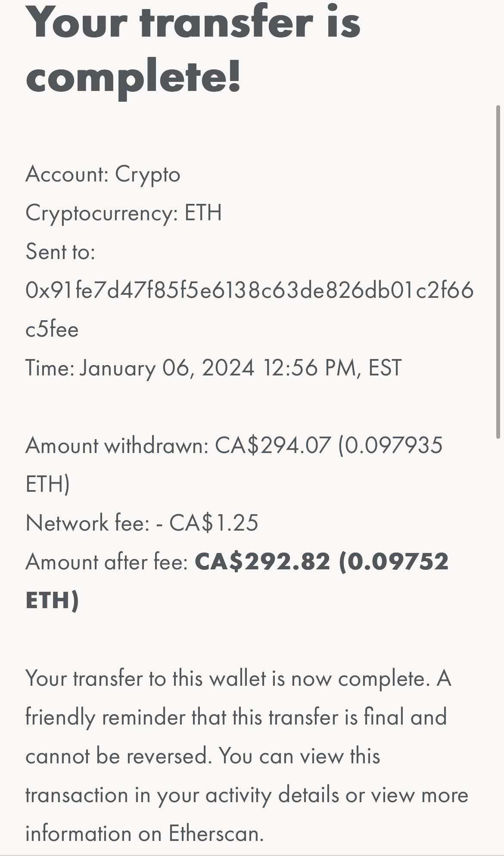
Task: Click the bold amount CA$292.82
Action: (x=262, y=562)
